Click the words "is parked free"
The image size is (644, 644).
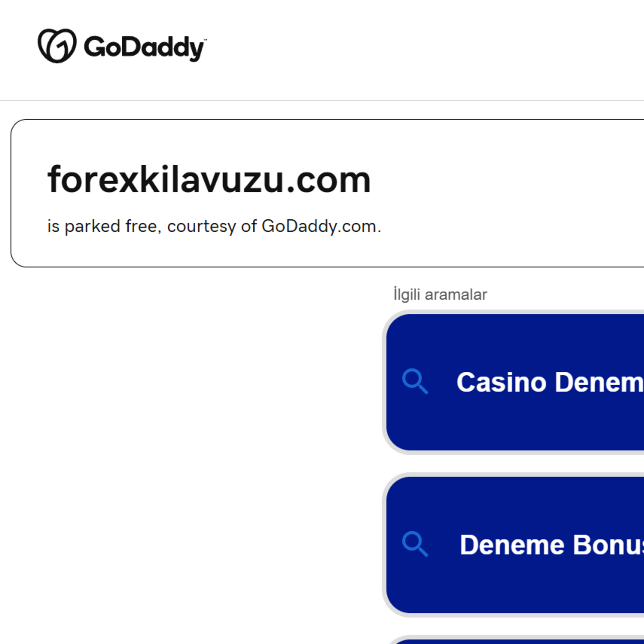click(x=103, y=226)
